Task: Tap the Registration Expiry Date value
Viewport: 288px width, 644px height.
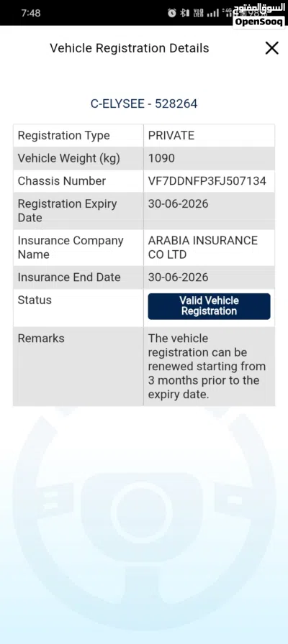Action: [178, 203]
